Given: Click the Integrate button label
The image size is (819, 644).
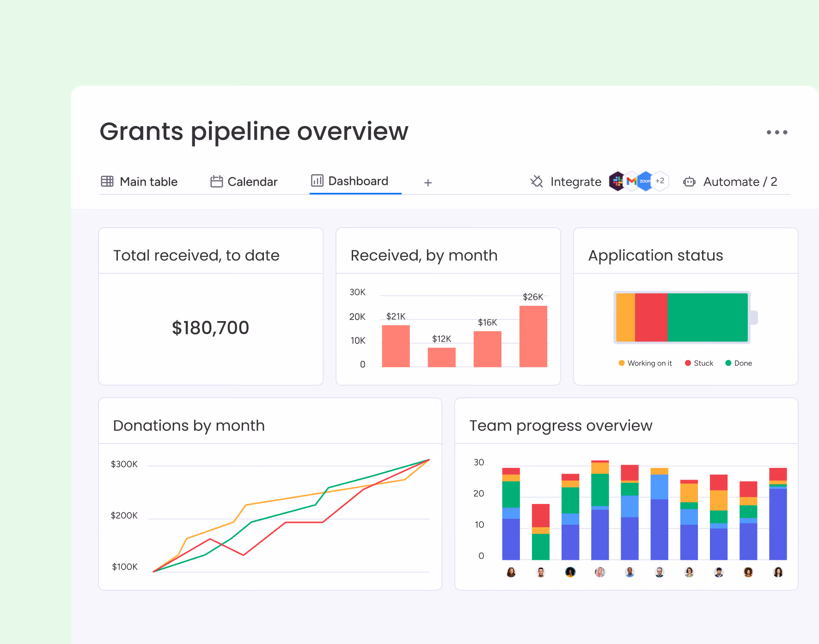Looking at the screenshot, I should point(576,182).
